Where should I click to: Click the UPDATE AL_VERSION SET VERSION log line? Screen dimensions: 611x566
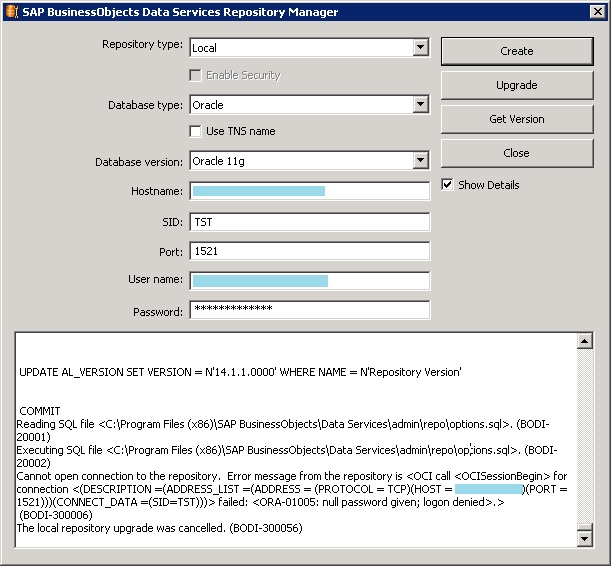point(240,372)
